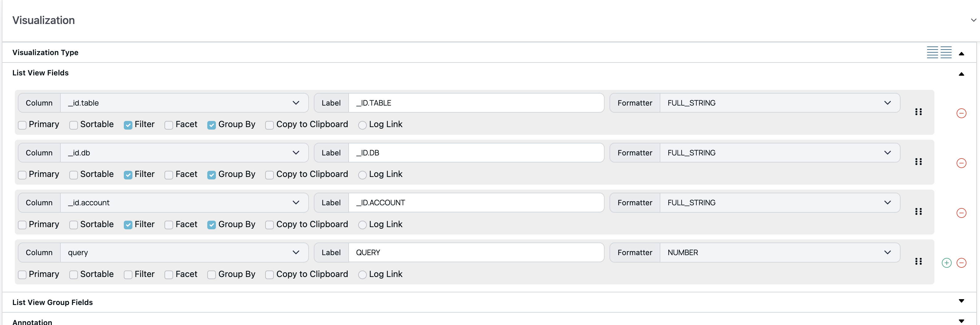This screenshot has width=980, height=325.
Task: Check Group By for query row
Action: pos(212,275)
